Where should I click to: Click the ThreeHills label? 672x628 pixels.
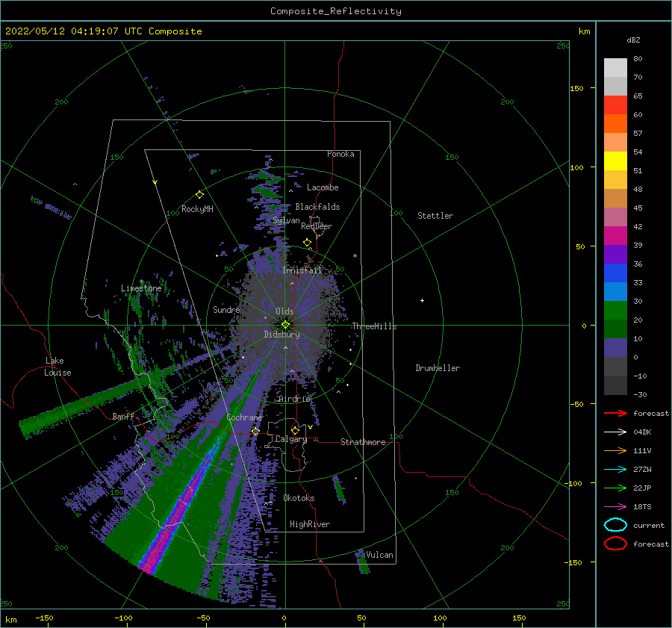pos(374,326)
